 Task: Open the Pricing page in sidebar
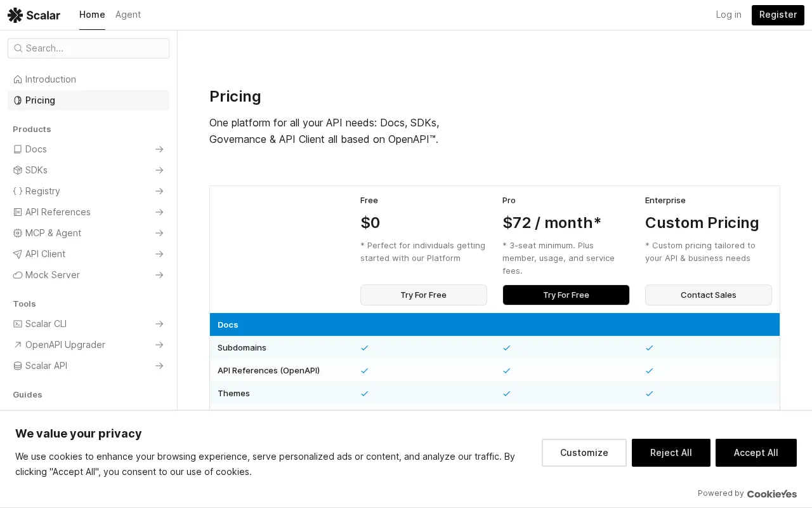pos(88,100)
